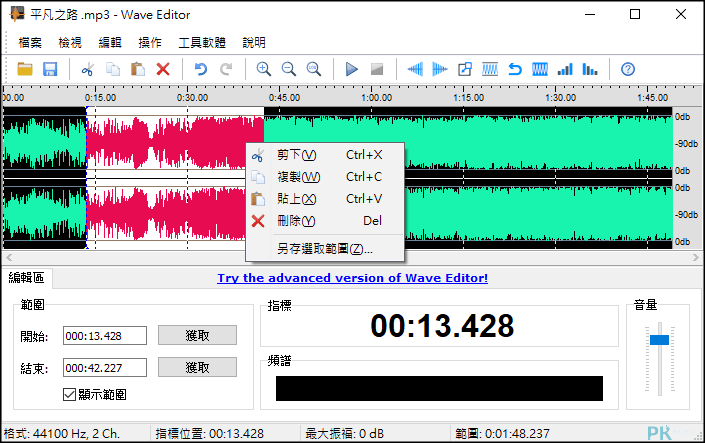Click the zoom 100% magnifier icon
Viewport: 705px width, 443px height.
314,69
